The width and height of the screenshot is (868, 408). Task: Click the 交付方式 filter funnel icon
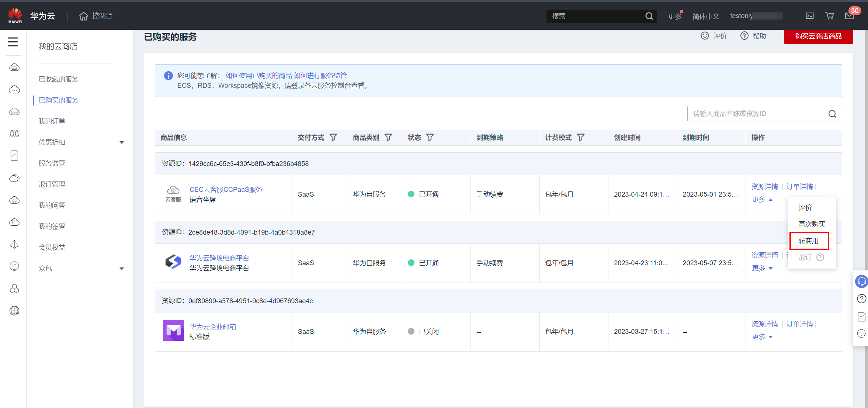click(x=333, y=138)
